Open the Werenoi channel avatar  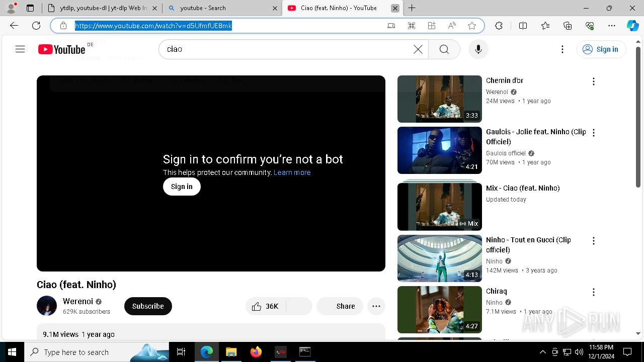(47, 306)
